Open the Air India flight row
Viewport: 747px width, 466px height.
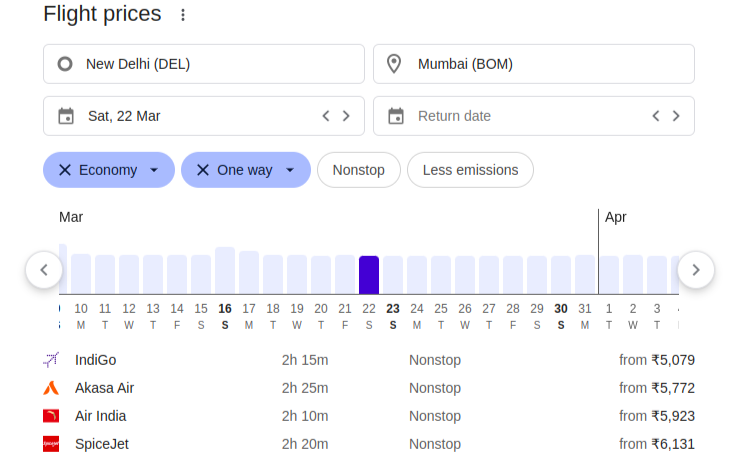[x=369, y=416]
